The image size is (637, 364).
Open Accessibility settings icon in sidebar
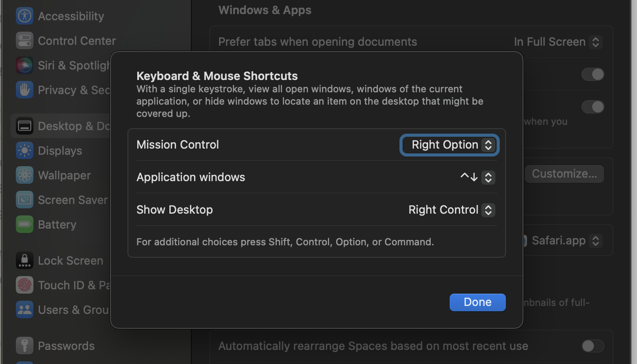pos(25,16)
